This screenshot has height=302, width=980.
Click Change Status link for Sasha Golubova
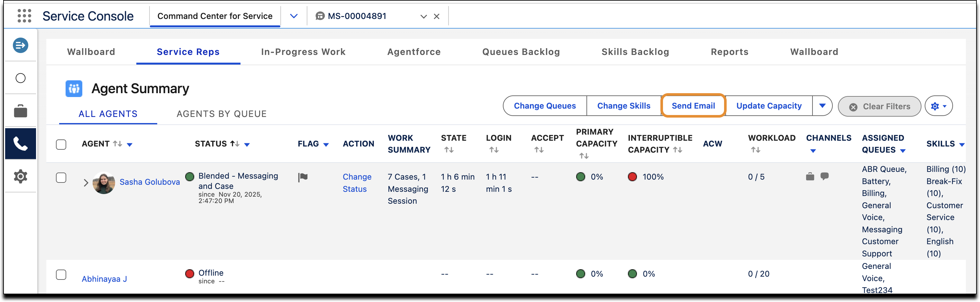(357, 183)
